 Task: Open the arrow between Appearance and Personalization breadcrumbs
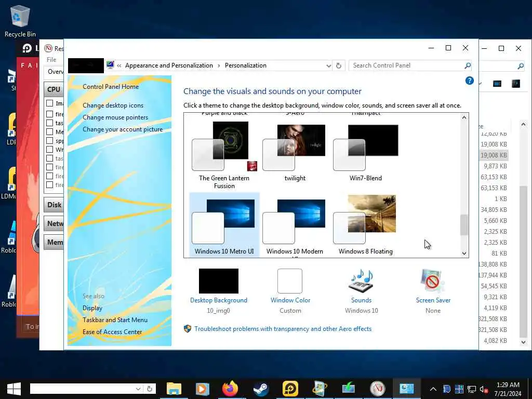(219, 65)
